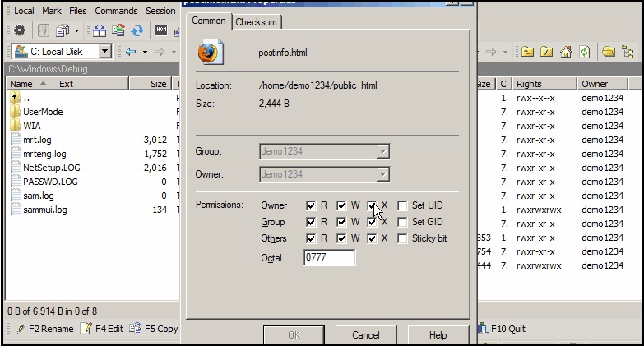Sort local files by Size column
Viewport: 644px width, 346px height.
151,84
